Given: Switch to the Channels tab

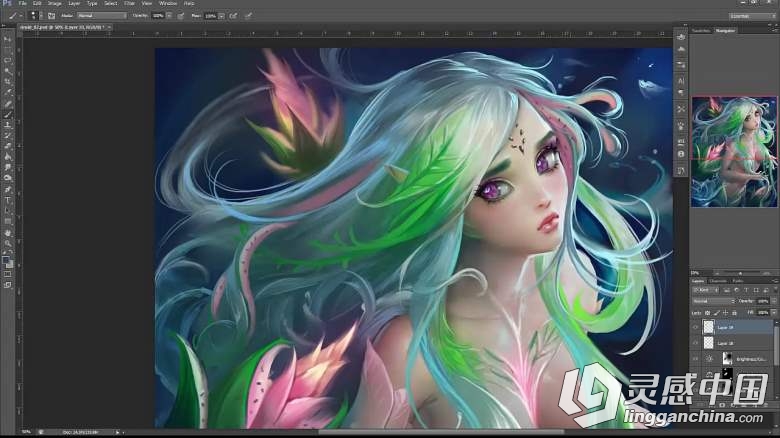Looking at the screenshot, I should tap(718, 281).
